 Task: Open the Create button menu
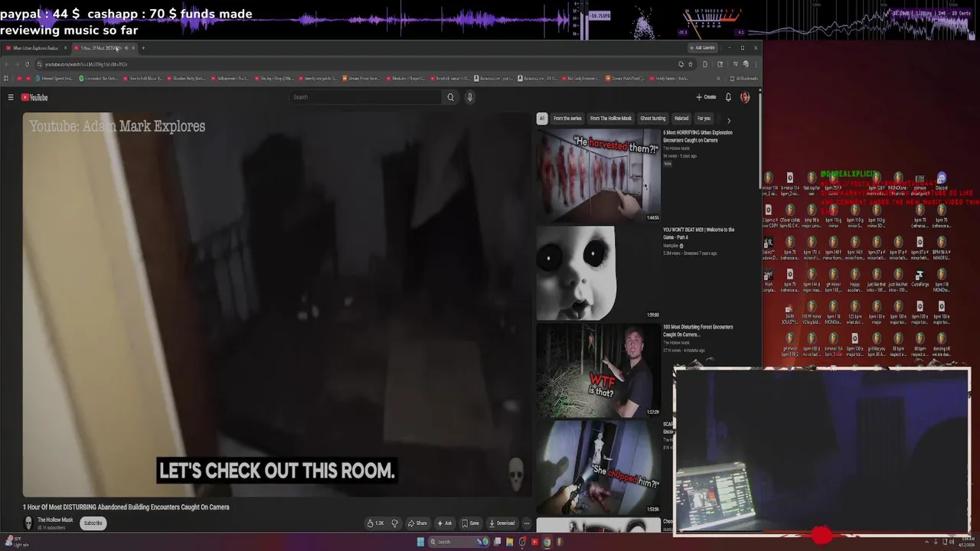(706, 97)
